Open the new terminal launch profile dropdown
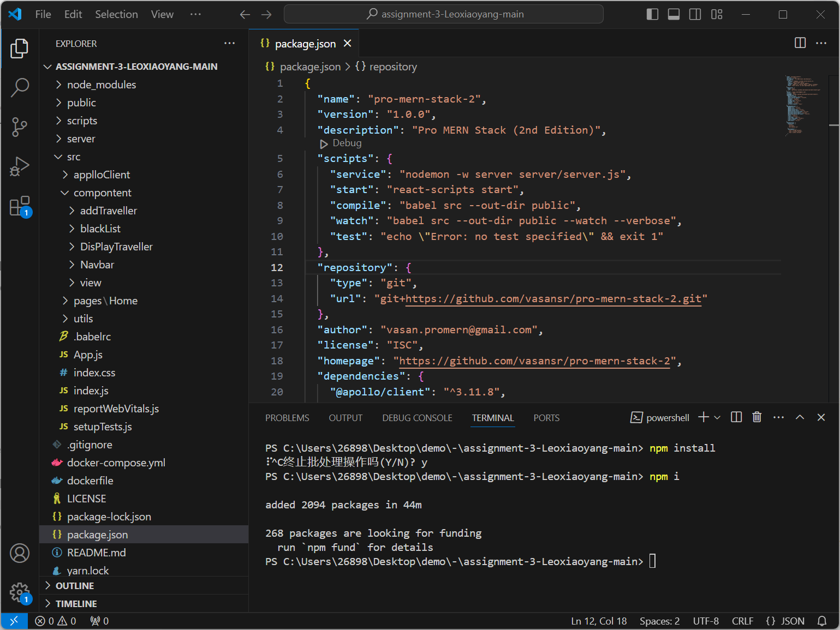The height and width of the screenshot is (630, 840). pyautogui.click(x=718, y=417)
